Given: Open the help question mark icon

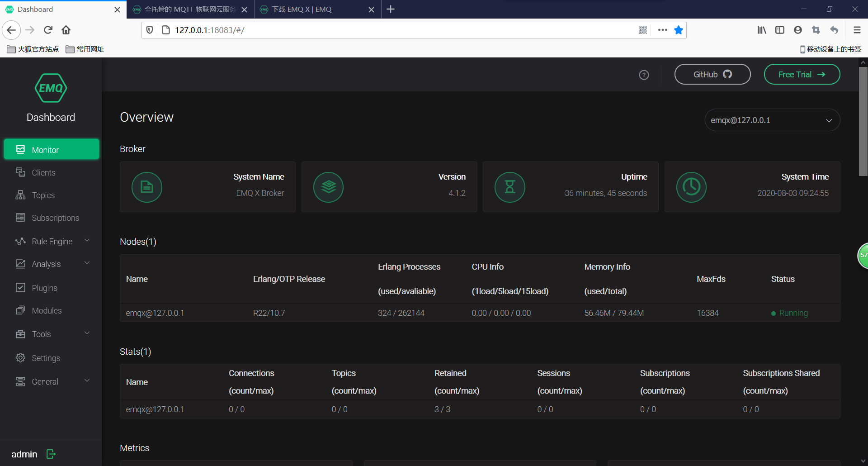Looking at the screenshot, I should pos(644,75).
